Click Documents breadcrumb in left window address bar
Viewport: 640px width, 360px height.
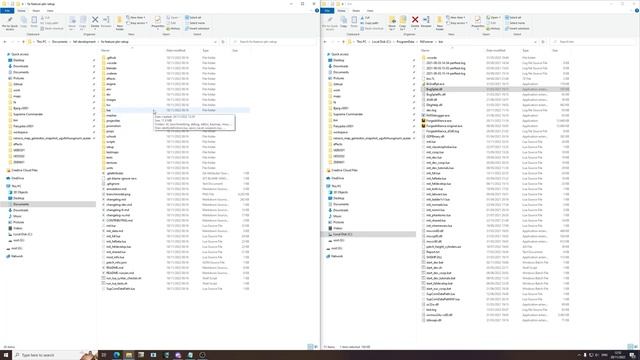(60, 42)
